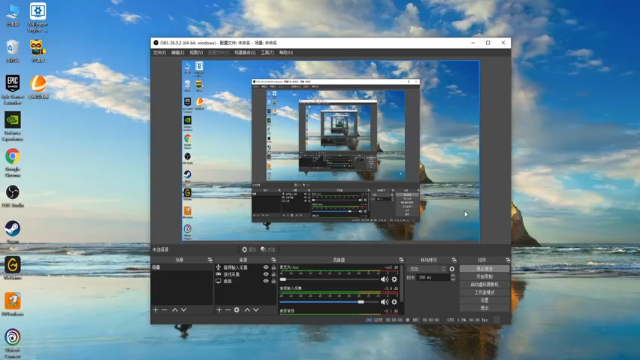
Task: Open settings gear for 音频输入采集 mixer channel
Action: point(394,302)
